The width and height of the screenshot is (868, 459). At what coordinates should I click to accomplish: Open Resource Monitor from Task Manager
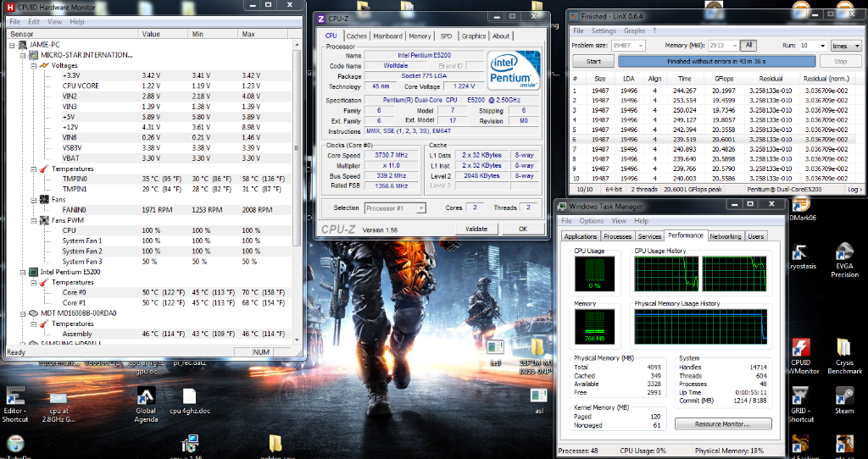click(x=723, y=424)
